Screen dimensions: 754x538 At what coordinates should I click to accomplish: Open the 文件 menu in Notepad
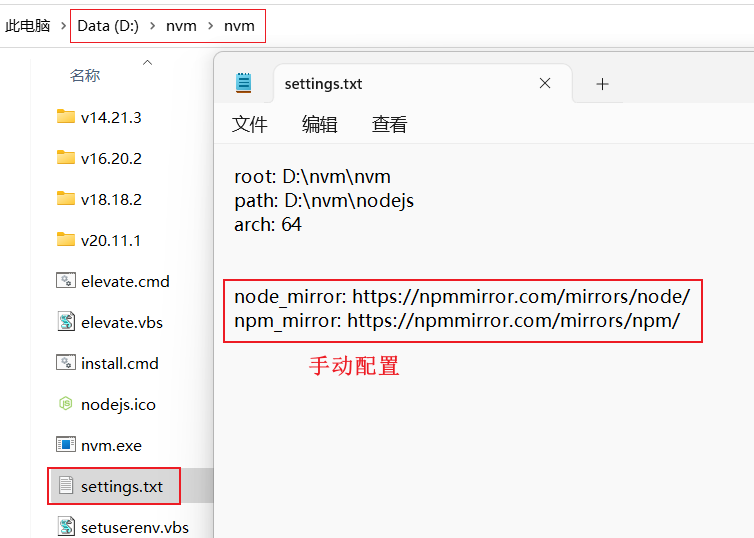click(x=250, y=124)
